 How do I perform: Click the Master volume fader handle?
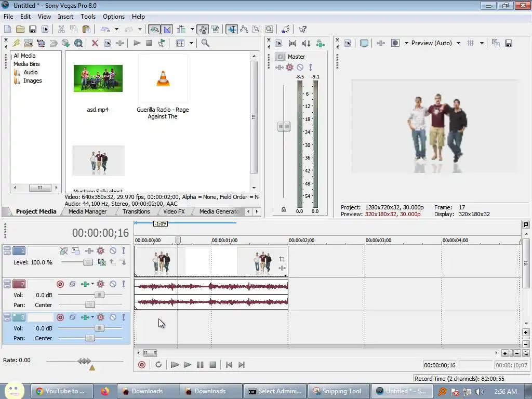(x=284, y=127)
